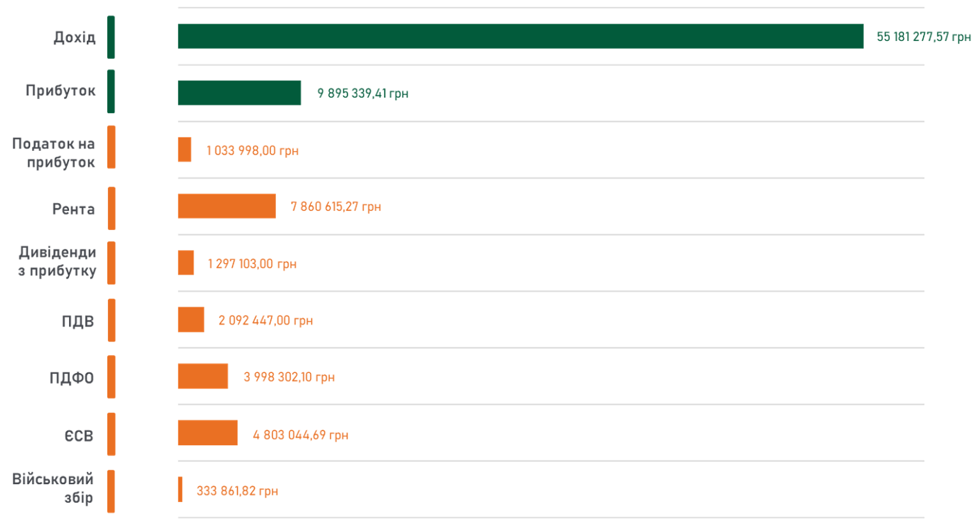Click the Дивіденди з прибутку label

click(57, 262)
